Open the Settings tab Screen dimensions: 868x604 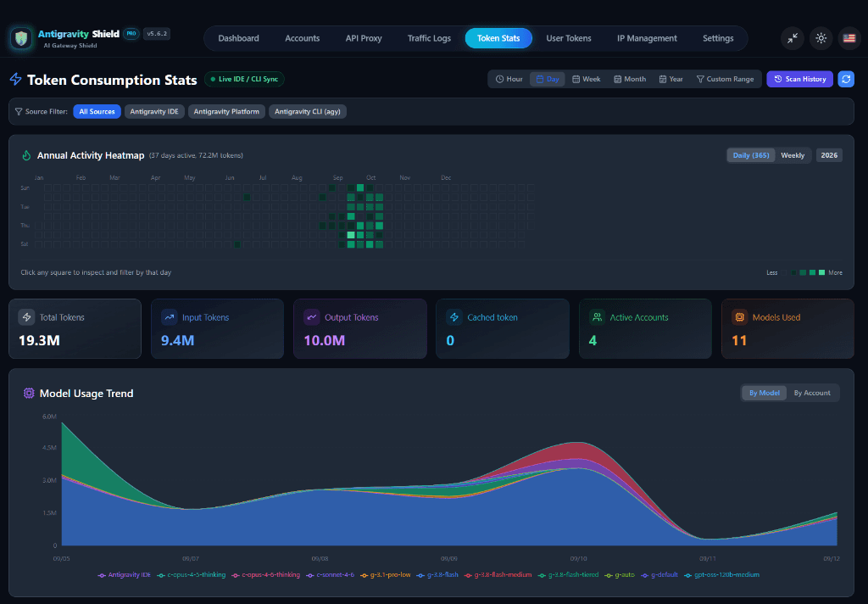point(718,38)
